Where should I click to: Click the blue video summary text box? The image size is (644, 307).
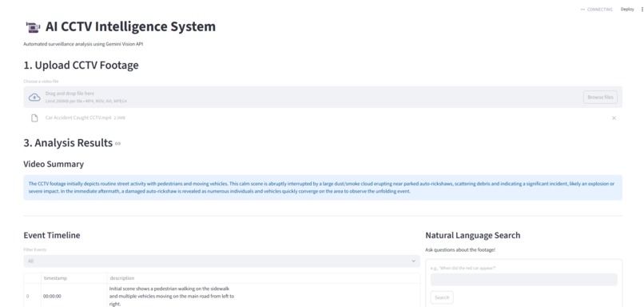pos(323,187)
